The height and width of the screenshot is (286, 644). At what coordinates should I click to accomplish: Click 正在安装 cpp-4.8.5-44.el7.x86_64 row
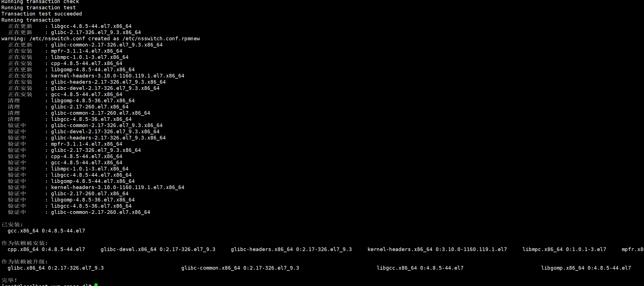65,63
